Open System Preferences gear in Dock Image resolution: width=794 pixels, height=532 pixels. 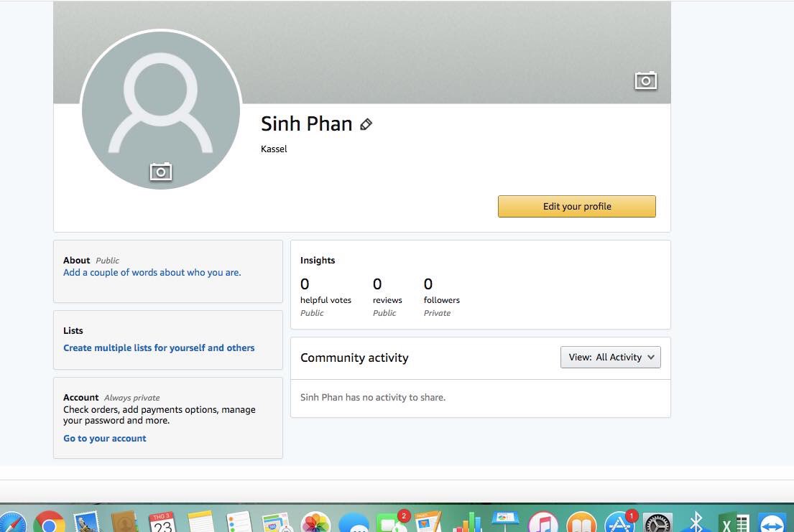coord(657,523)
